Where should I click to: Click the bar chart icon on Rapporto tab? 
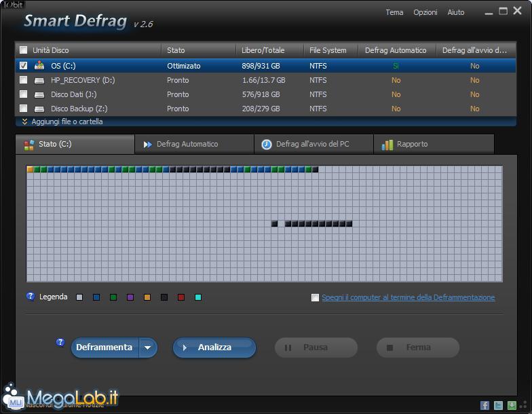[x=387, y=145]
